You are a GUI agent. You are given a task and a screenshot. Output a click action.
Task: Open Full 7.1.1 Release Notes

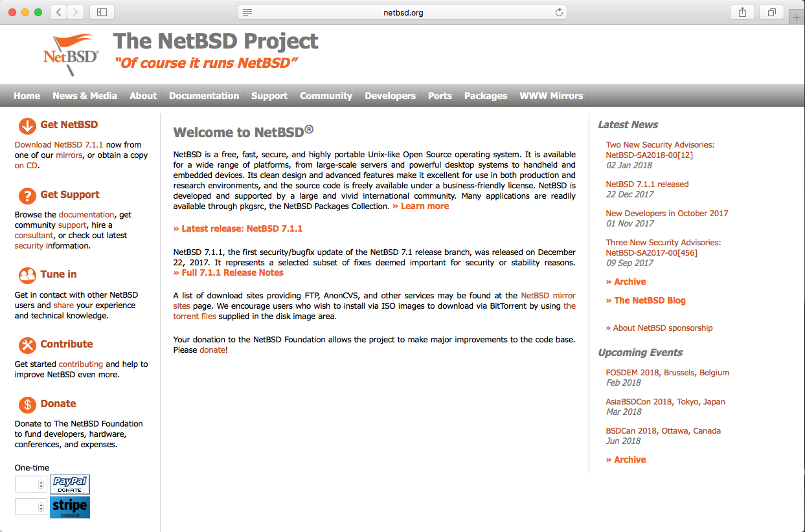[x=229, y=272]
